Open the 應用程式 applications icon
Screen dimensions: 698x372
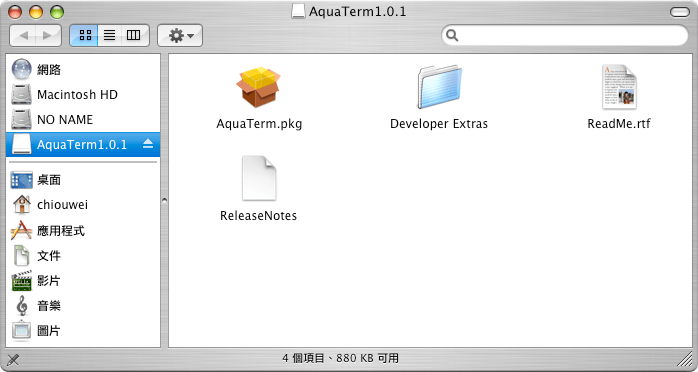[x=22, y=230]
